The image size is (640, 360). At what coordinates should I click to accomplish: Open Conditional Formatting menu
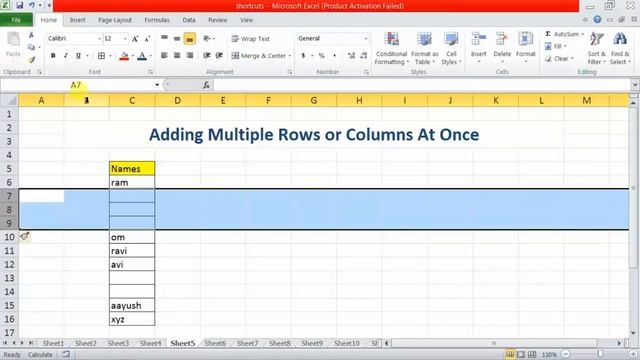point(391,49)
